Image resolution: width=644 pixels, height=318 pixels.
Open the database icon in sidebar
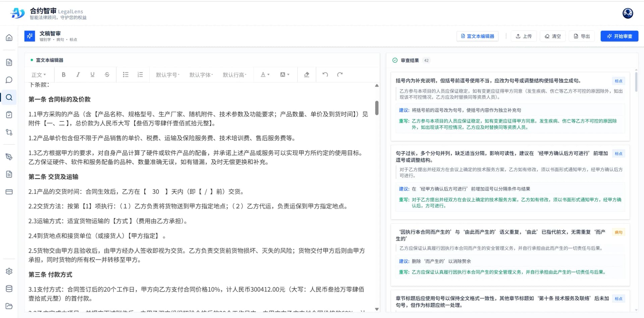(x=9, y=289)
